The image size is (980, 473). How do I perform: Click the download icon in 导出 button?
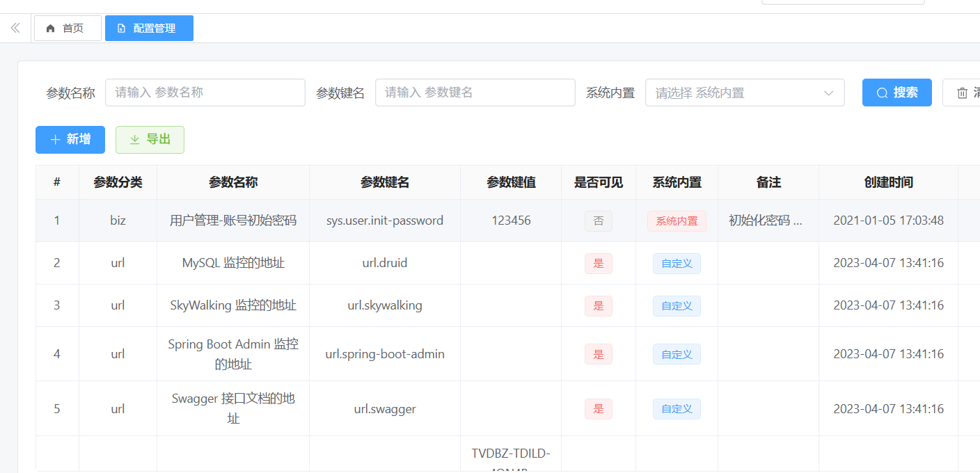click(135, 140)
